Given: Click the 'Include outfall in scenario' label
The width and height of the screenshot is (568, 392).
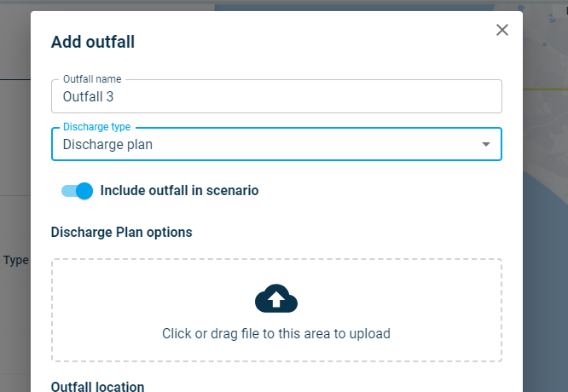Looking at the screenshot, I should [x=179, y=191].
